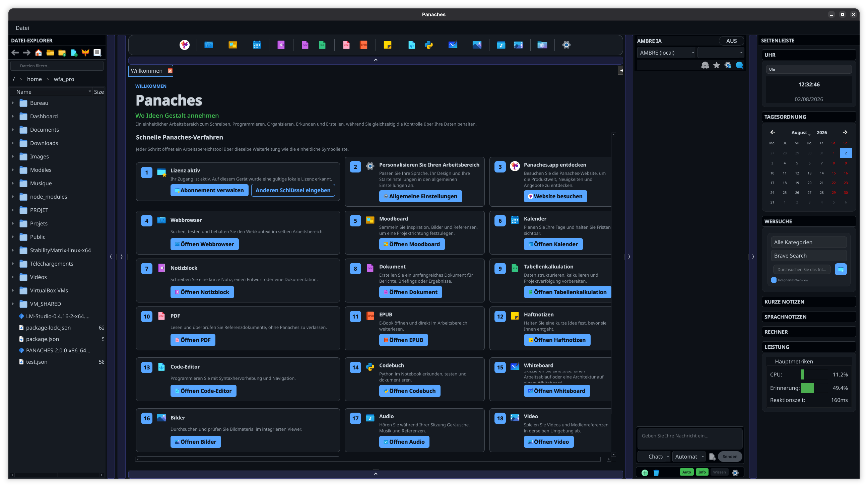The width and height of the screenshot is (868, 487).
Task: Expand the node_modules folder
Action: point(13,197)
